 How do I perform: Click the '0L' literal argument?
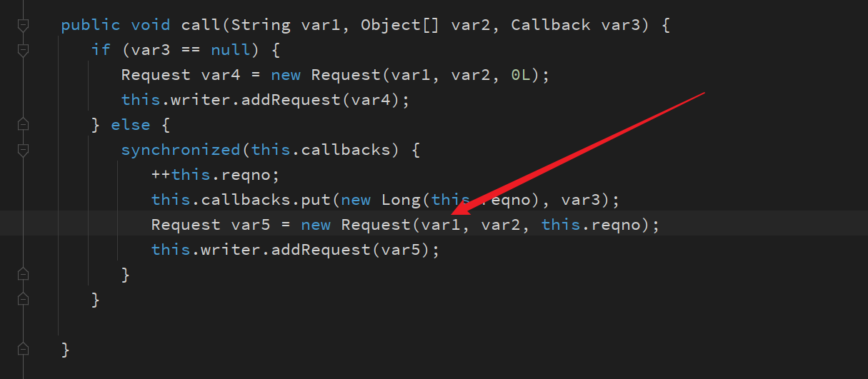[x=521, y=75]
